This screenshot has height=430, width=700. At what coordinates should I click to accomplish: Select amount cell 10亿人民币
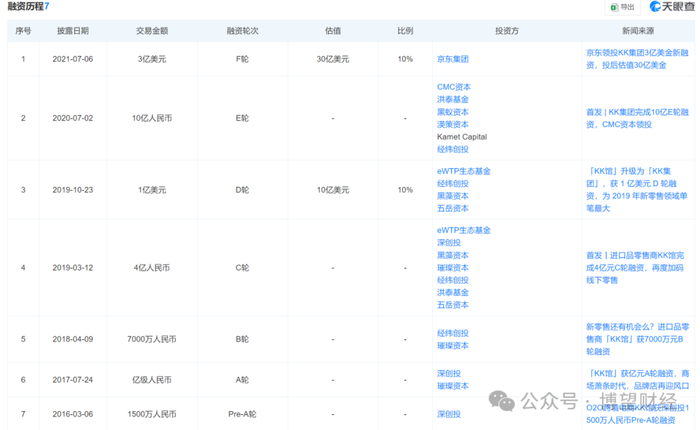[152, 118]
